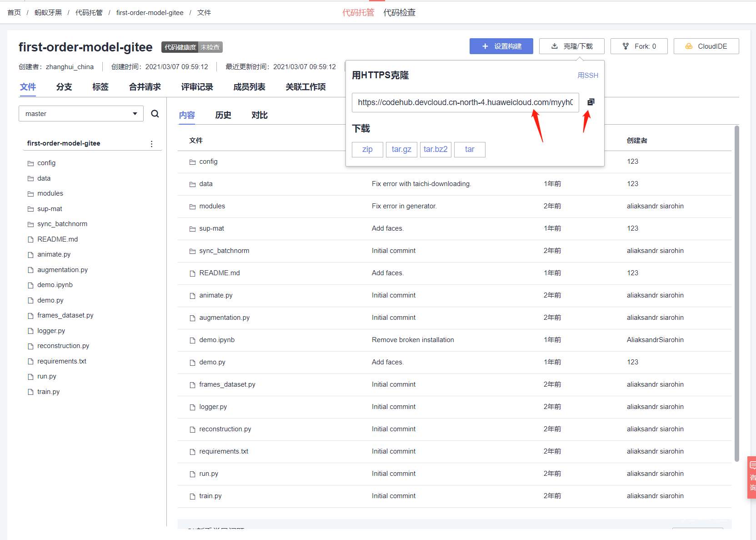
Task: Click the sup-mat folder icon in sidebar tree
Action: (x=30, y=209)
